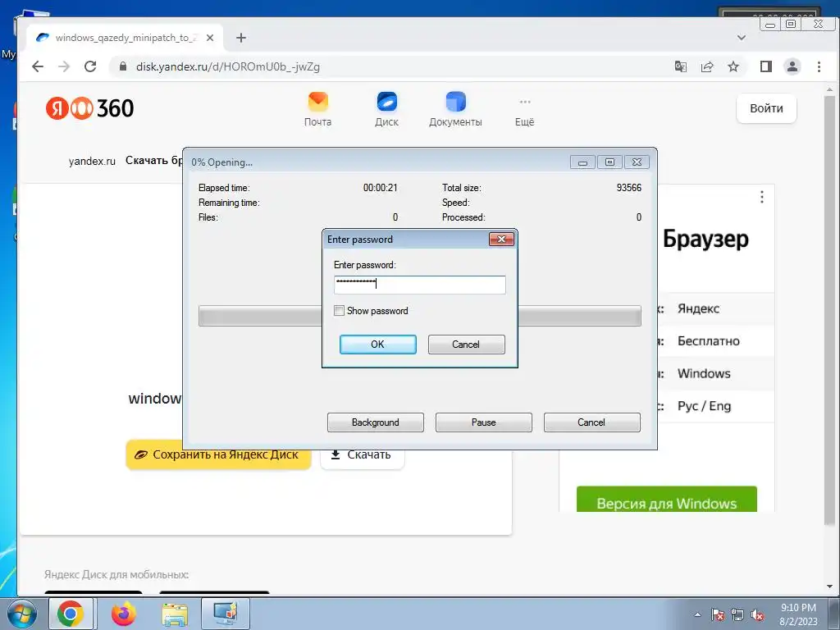Toggle Chrome side panel
The width and height of the screenshot is (840, 630).
(766, 66)
